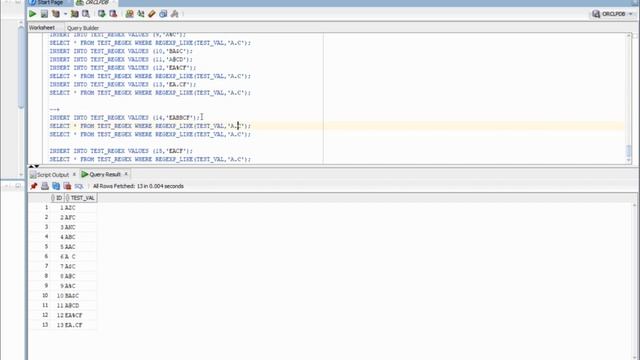Click the Run Script icon
The image size is (640, 360).
(x=44, y=14)
